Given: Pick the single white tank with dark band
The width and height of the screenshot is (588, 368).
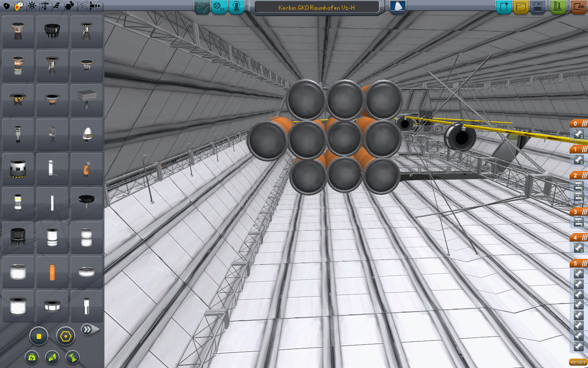Looking at the screenshot, I should (52, 238).
